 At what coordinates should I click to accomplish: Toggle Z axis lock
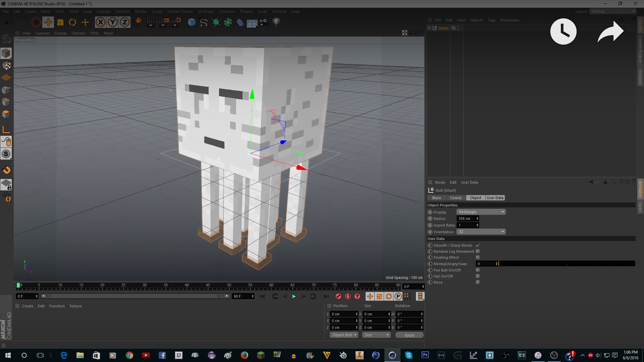(125, 22)
